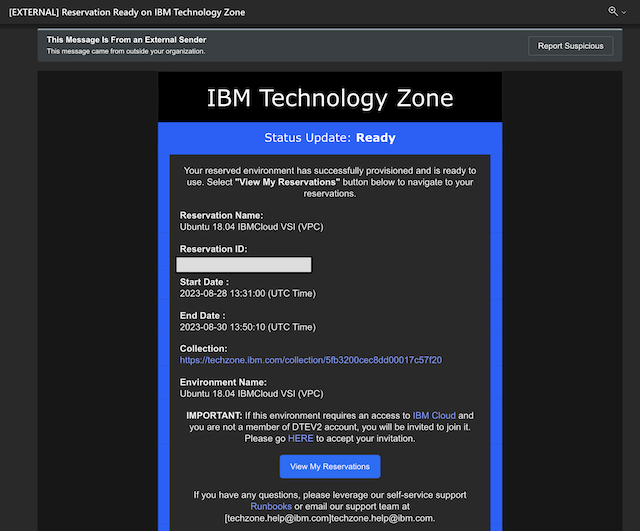The image size is (640, 531).
Task: Click the Environment Name value Ubuntu 18.04
Action: click(251, 394)
